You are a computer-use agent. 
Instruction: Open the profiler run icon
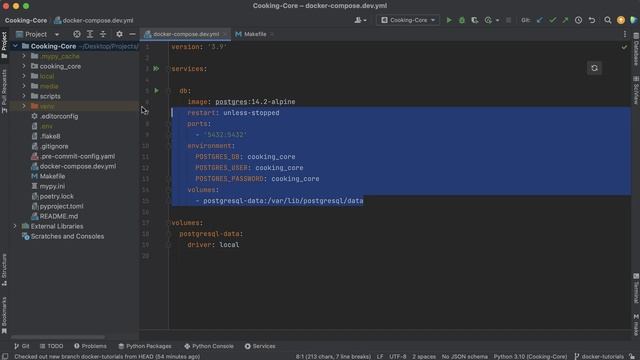[x=489, y=20]
